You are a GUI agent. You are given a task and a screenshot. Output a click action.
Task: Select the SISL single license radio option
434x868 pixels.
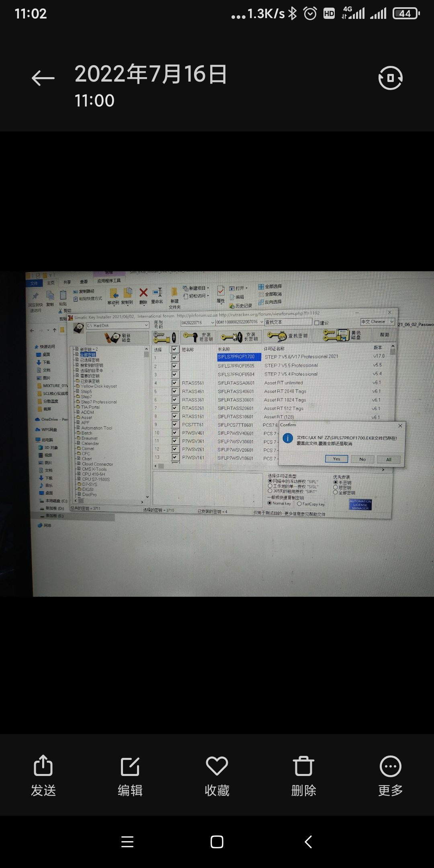click(x=270, y=486)
